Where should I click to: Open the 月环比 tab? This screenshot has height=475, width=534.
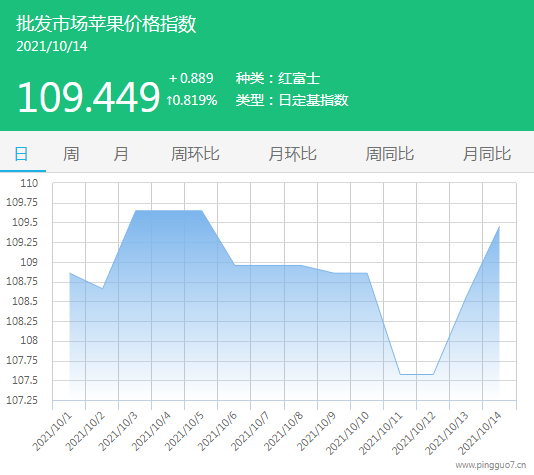point(293,154)
